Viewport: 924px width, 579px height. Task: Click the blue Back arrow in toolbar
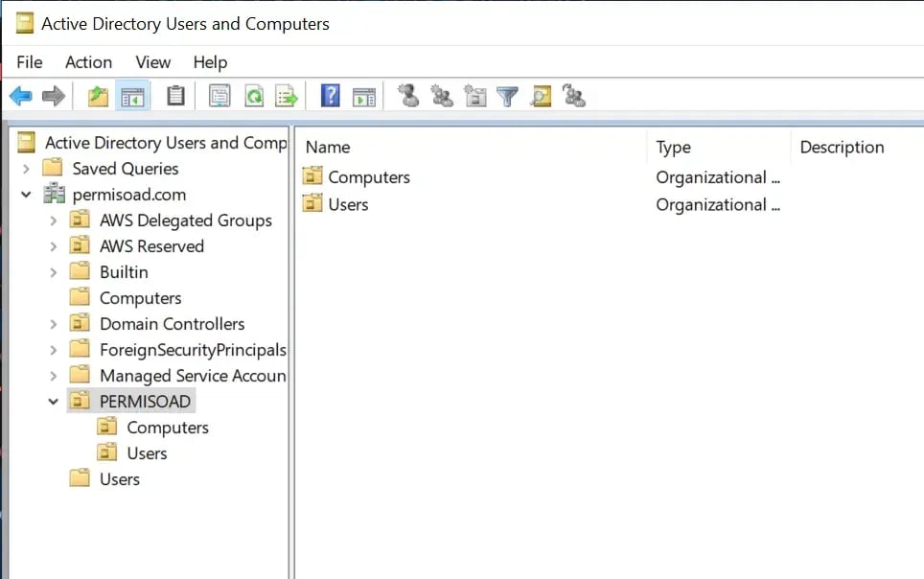[x=21, y=96]
